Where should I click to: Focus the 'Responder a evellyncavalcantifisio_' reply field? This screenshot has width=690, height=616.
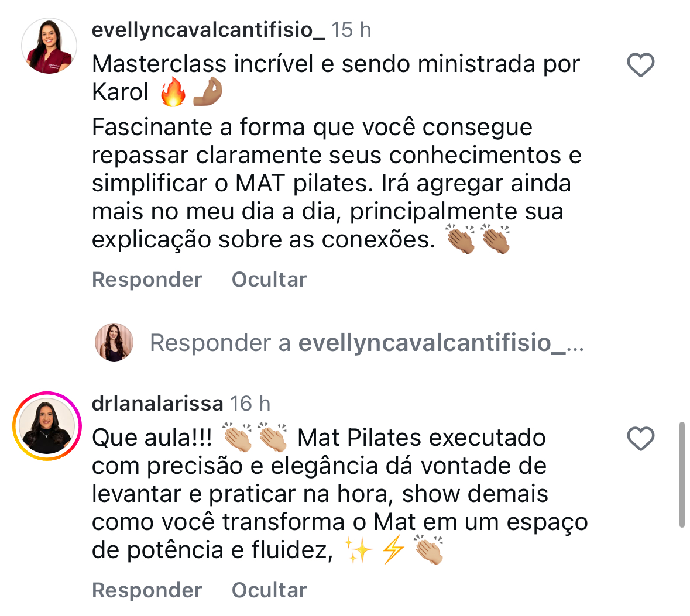[367, 343]
